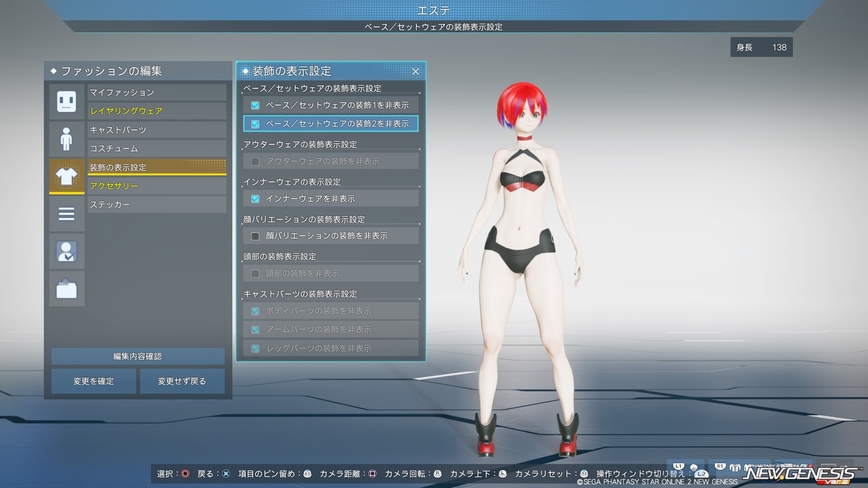Open the face category icon in sidebar
Image resolution: width=868 pixels, height=488 pixels.
point(67,101)
